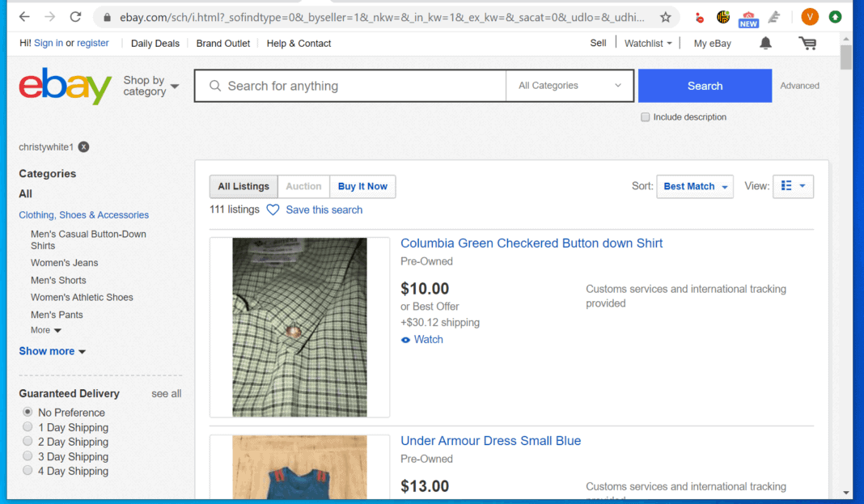
Task: Reload the page using the refresh icon
Action: 75,15
